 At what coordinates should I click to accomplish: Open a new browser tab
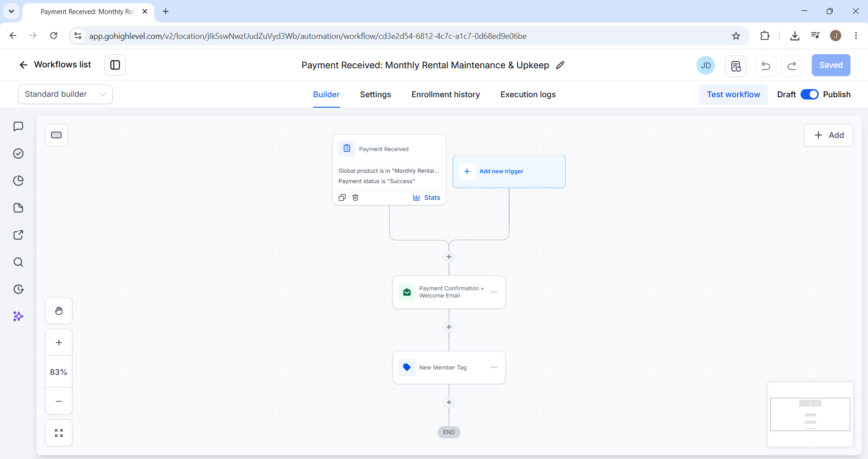166,11
